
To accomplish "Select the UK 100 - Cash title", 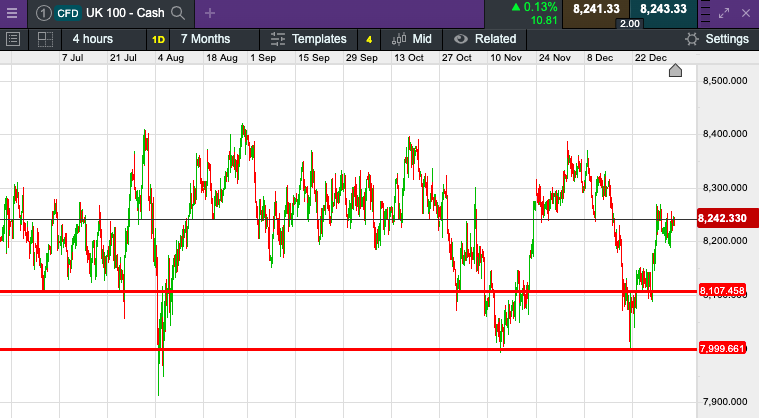I will point(125,13).
